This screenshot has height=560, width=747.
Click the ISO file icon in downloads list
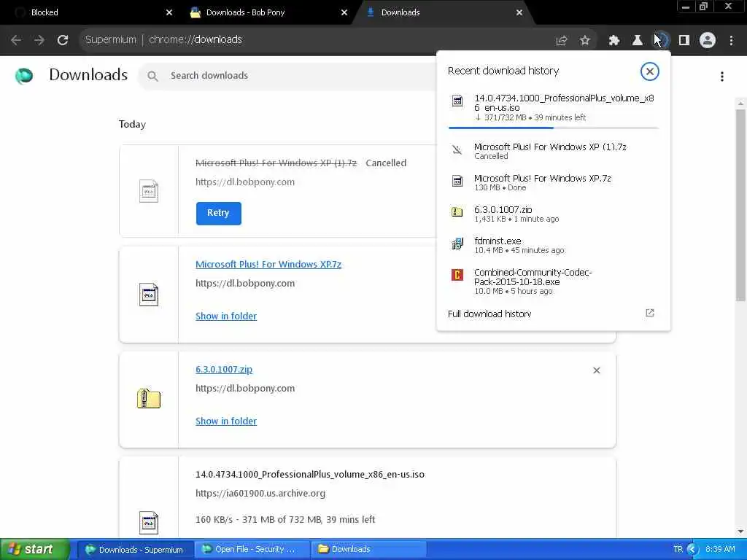pos(149,522)
